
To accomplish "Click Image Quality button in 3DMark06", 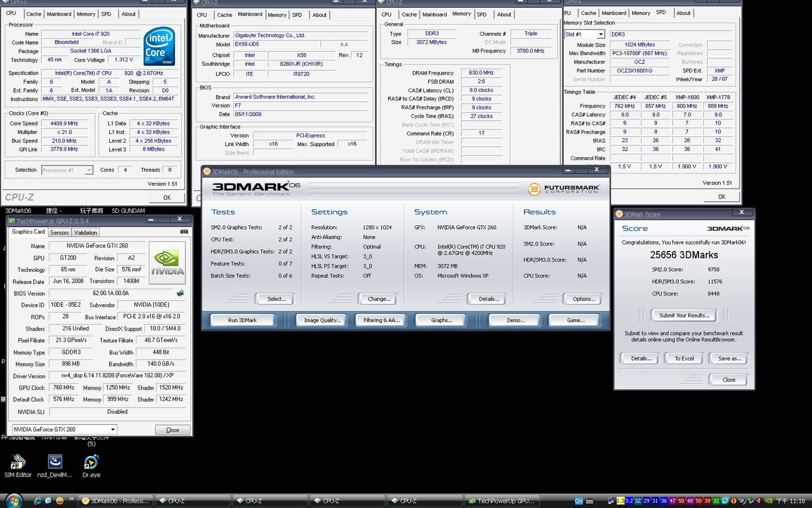I will [x=322, y=320].
